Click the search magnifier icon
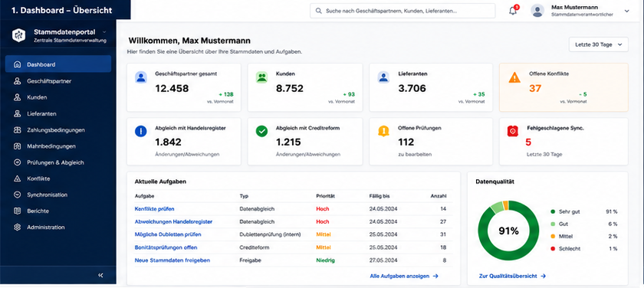This screenshot has height=288, width=644. point(319,11)
